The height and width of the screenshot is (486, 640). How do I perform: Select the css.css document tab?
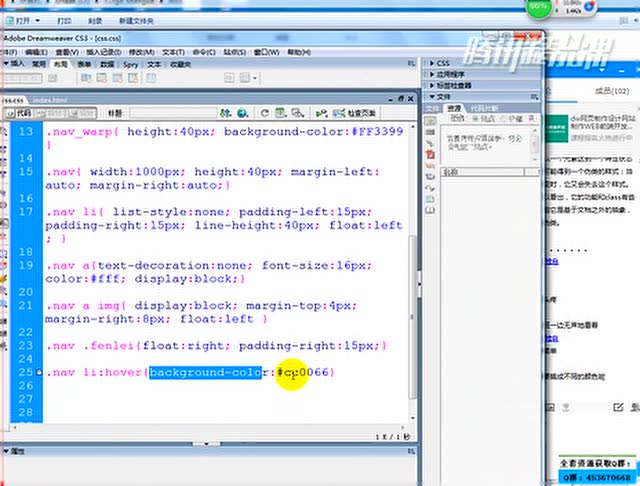click(13, 100)
